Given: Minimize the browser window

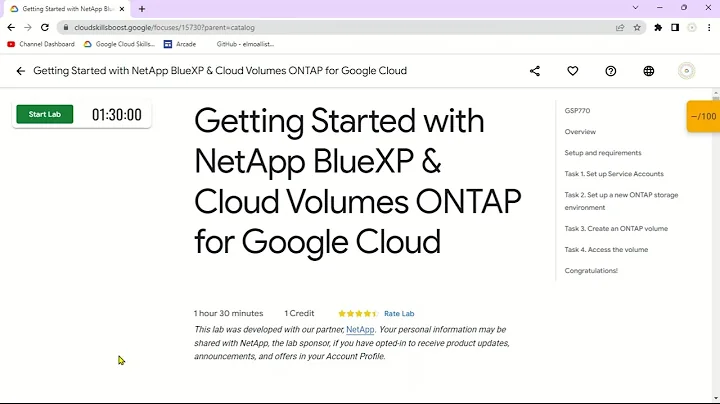Looking at the screenshot, I should [660, 8].
